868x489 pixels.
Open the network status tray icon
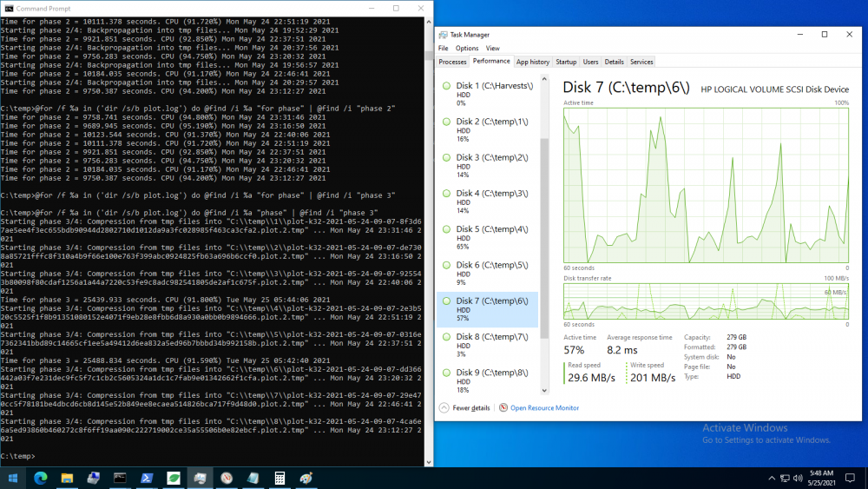click(x=785, y=478)
